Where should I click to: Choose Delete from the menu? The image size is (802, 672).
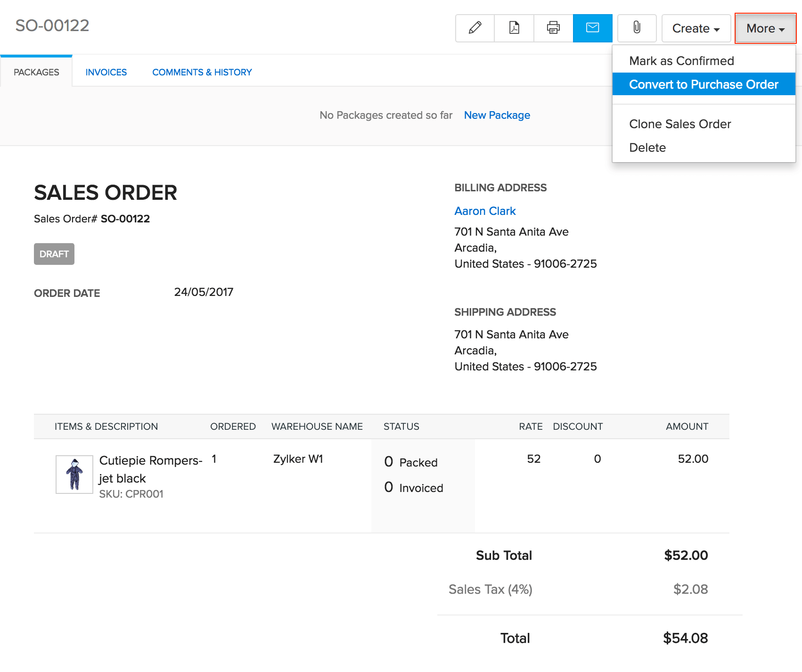pos(647,148)
